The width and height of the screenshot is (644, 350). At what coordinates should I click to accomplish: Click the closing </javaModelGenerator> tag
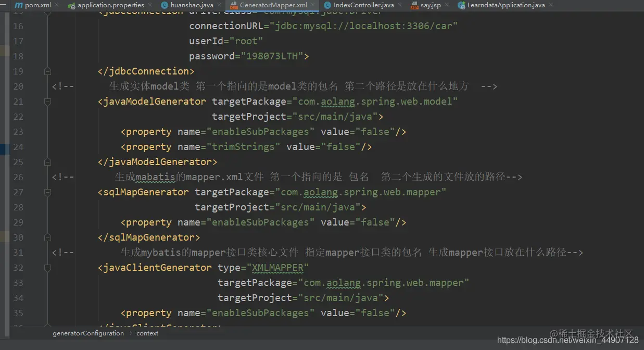coord(158,162)
